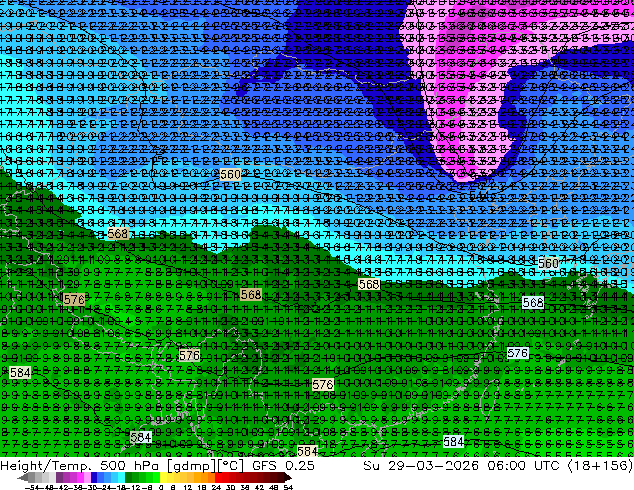Click the '12' legend scale value

click(187, 487)
